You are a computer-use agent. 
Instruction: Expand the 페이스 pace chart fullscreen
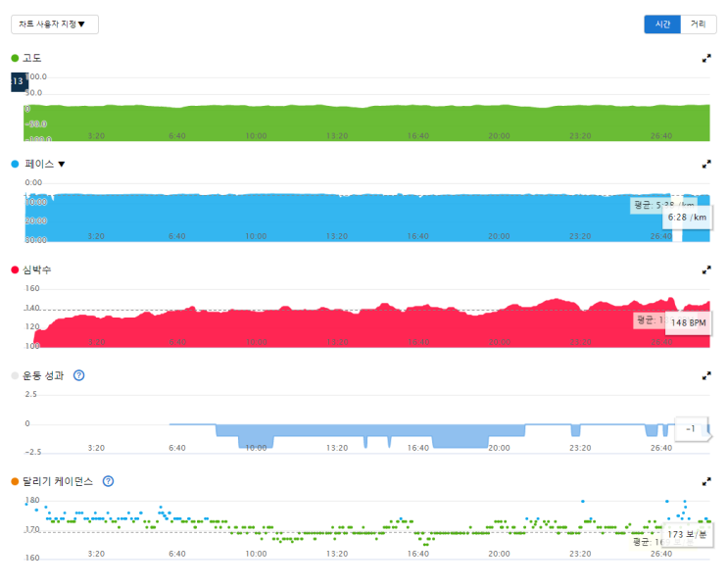pos(706,164)
